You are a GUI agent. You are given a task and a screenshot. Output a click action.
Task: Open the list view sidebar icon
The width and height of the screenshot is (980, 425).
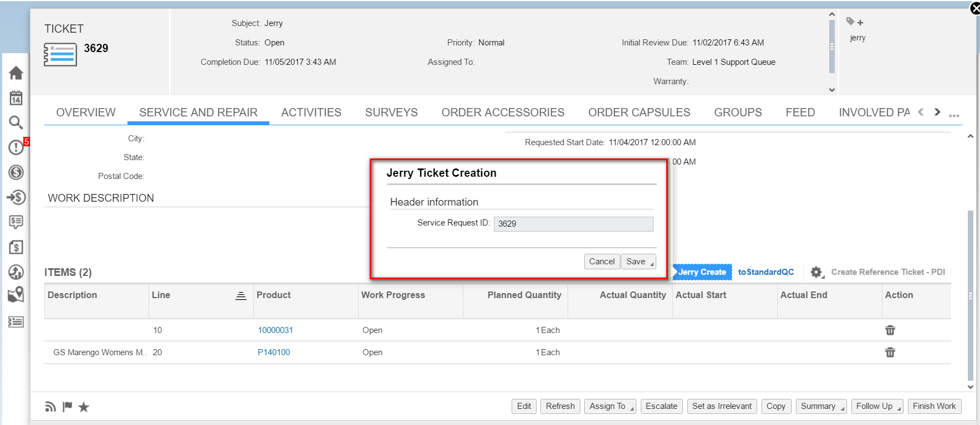click(x=16, y=322)
